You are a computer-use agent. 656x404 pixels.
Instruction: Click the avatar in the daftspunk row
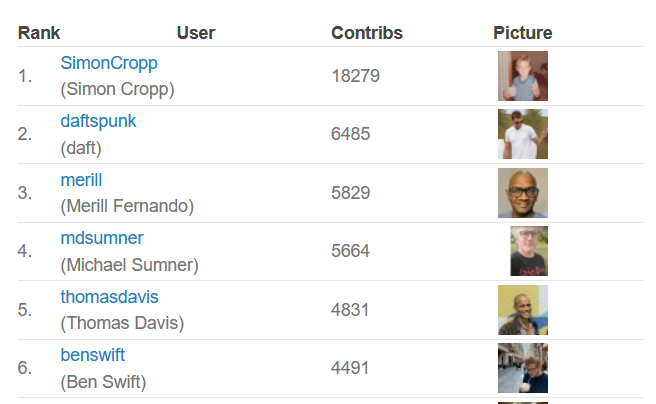[x=522, y=134]
